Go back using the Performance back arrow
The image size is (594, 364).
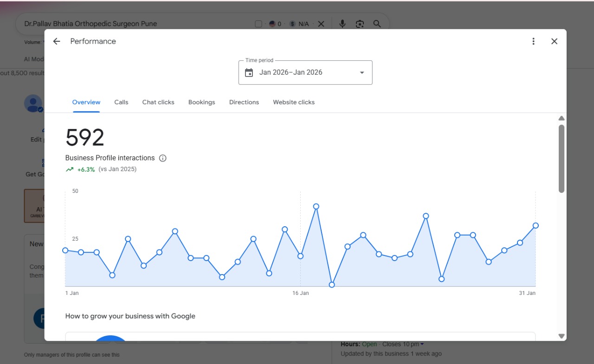(57, 41)
